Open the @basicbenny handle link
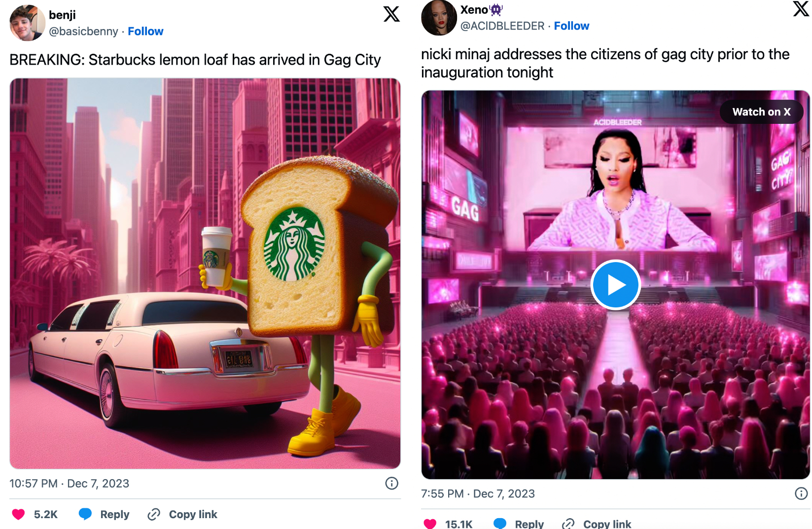This screenshot has width=812, height=529. [x=83, y=31]
